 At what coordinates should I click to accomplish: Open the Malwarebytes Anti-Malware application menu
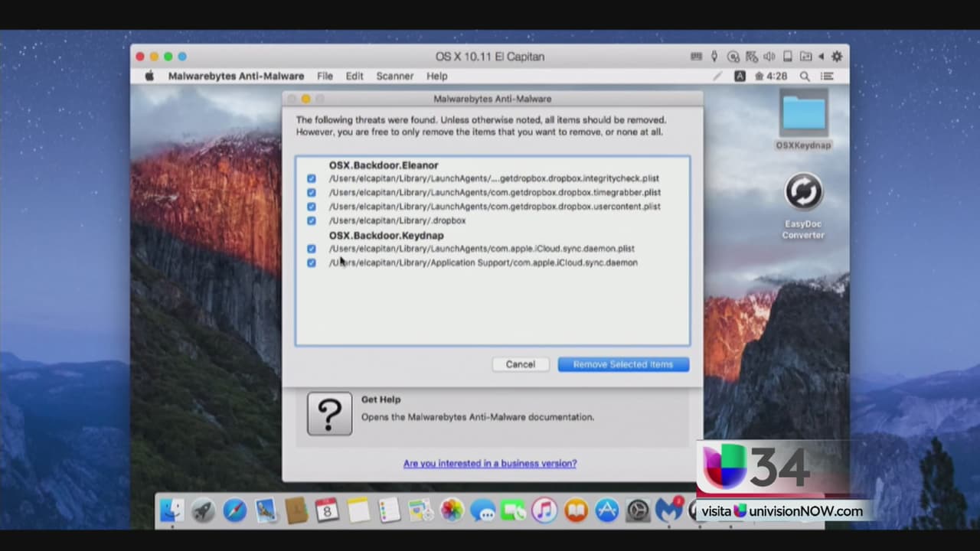236,77
